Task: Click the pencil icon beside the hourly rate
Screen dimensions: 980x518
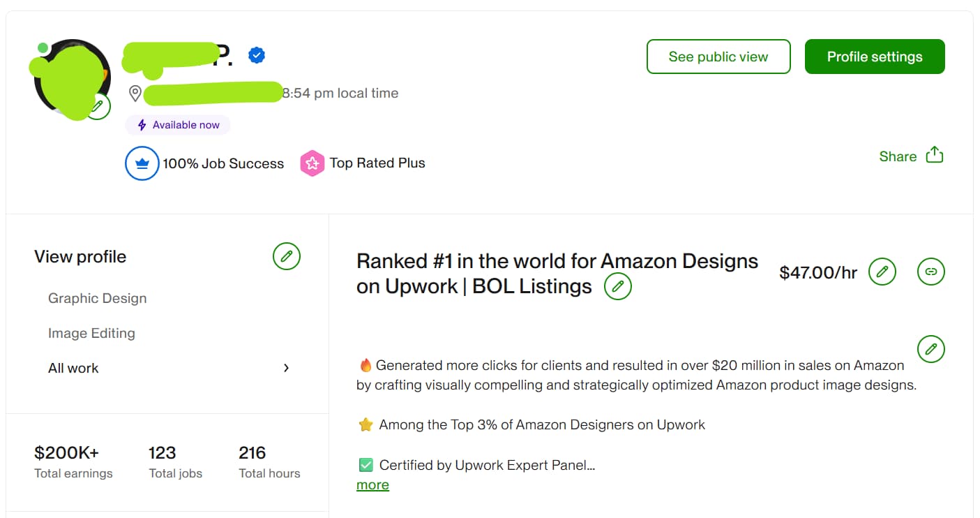Action: pyautogui.click(x=882, y=272)
